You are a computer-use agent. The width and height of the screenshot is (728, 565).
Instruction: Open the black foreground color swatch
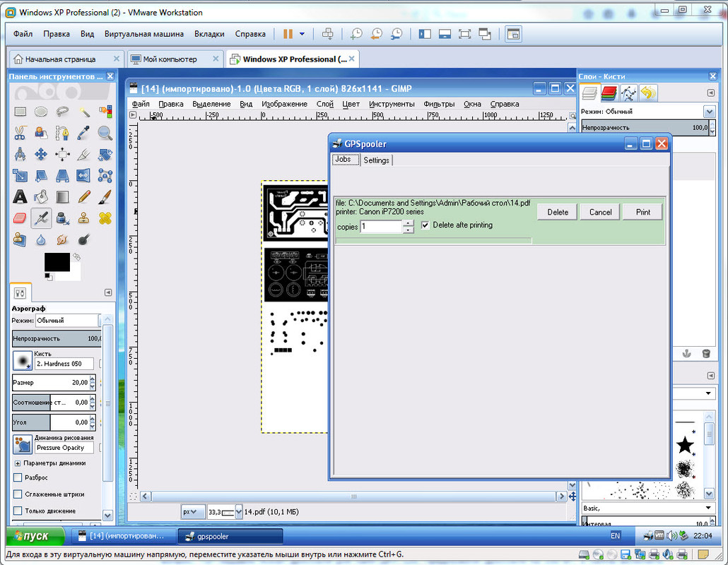pos(57,262)
